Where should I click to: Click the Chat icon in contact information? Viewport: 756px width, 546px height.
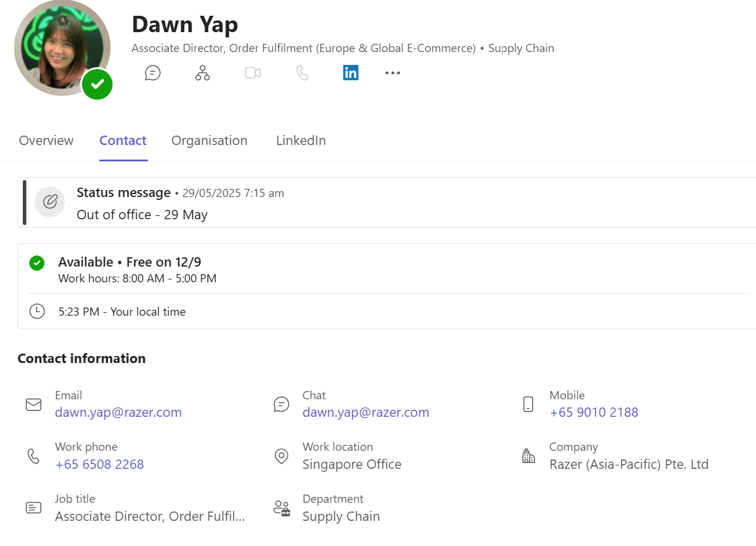tap(281, 405)
